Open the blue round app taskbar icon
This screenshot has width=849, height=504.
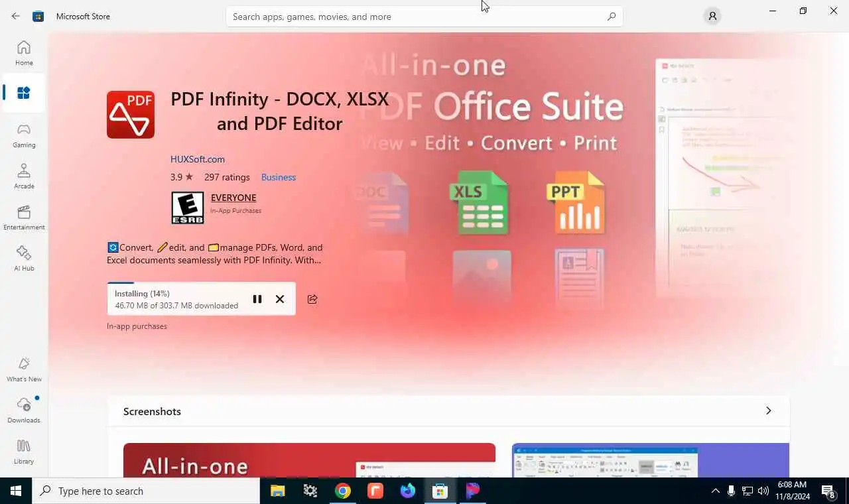point(407,491)
